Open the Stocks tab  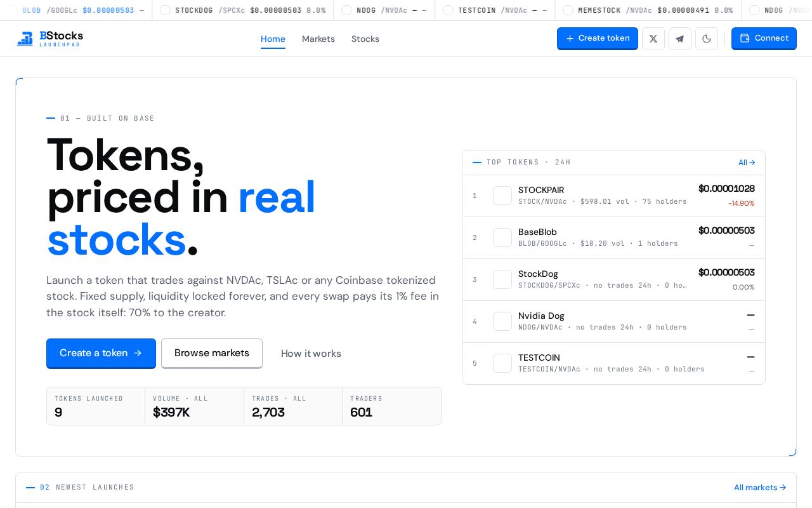click(365, 39)
